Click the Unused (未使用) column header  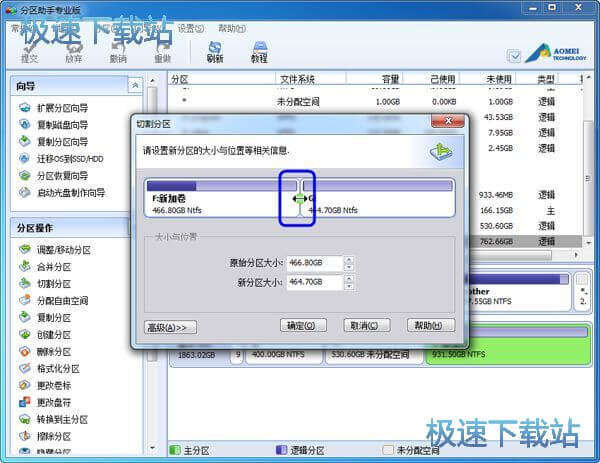(488, 79)
